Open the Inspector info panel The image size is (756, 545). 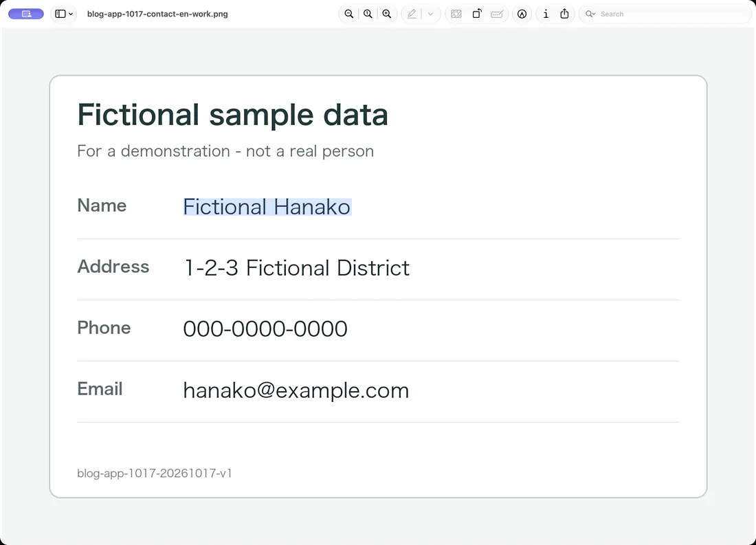(546, 14)
